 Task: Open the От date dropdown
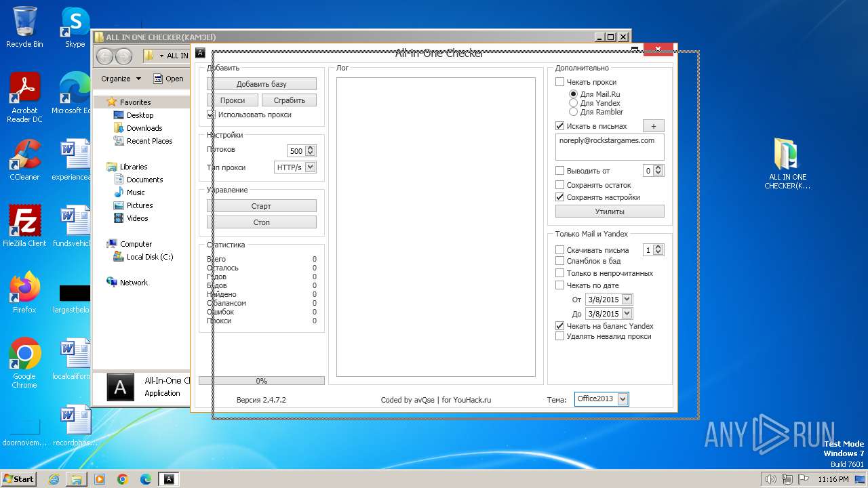click(627, 299)
